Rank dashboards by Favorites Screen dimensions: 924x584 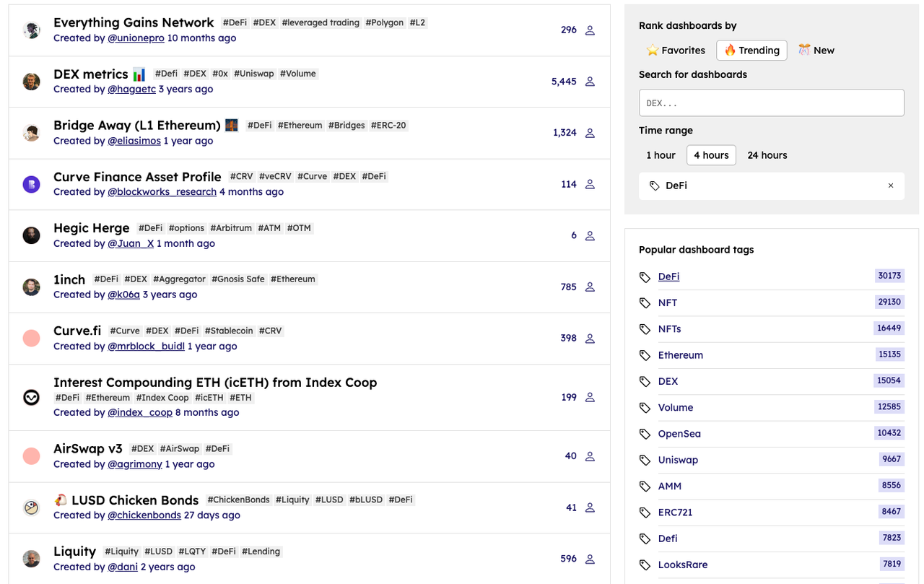[x=676, y=50]
